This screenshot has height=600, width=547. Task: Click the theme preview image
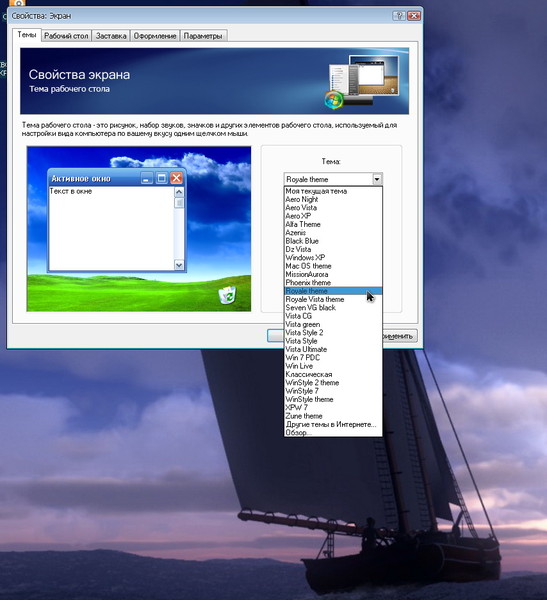pos(139,229)
